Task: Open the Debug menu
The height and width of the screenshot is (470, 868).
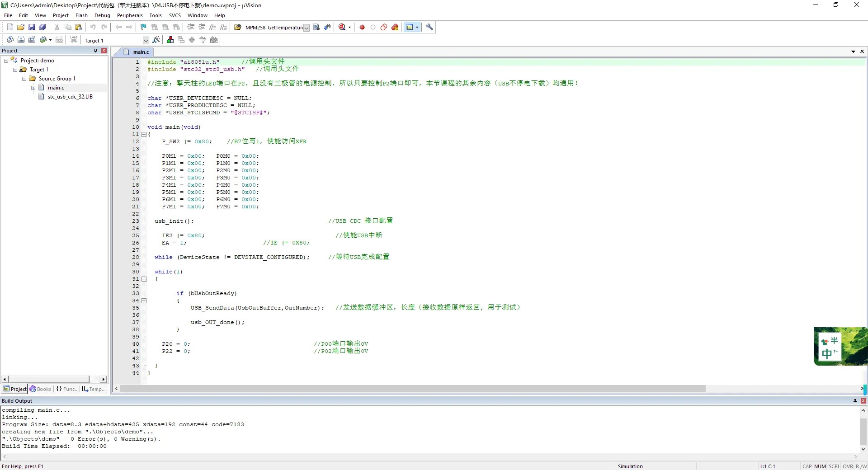Action: click(x=102, y=15)
